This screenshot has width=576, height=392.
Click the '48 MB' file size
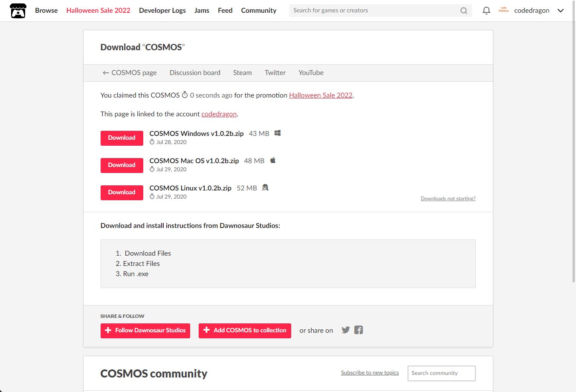point(255,161)
